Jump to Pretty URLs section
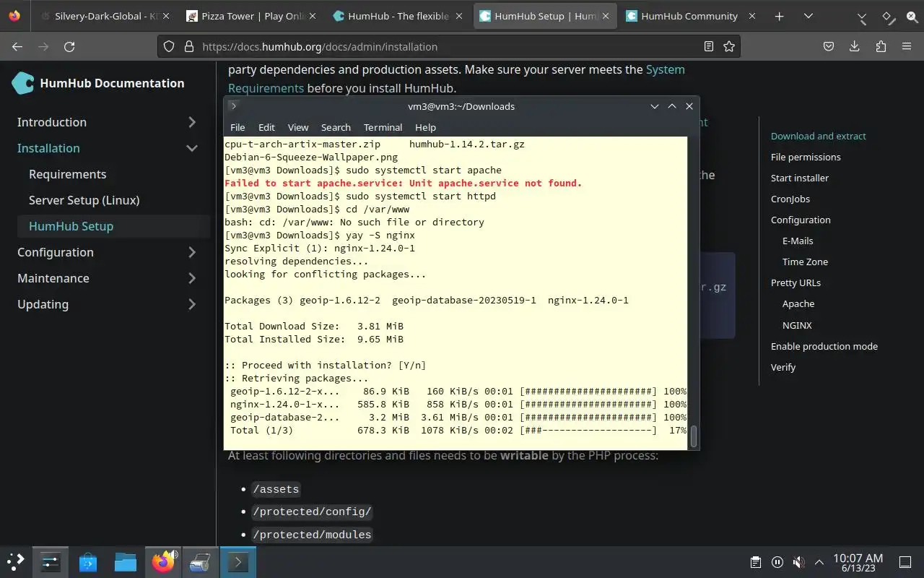The image size is (924, 578). (796, 282)
